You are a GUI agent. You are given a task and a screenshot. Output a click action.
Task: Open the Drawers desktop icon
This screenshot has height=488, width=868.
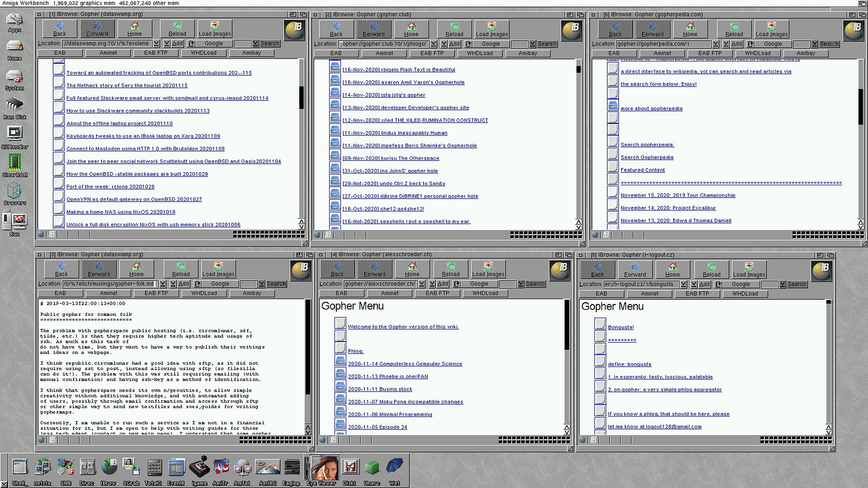(14, 194)
